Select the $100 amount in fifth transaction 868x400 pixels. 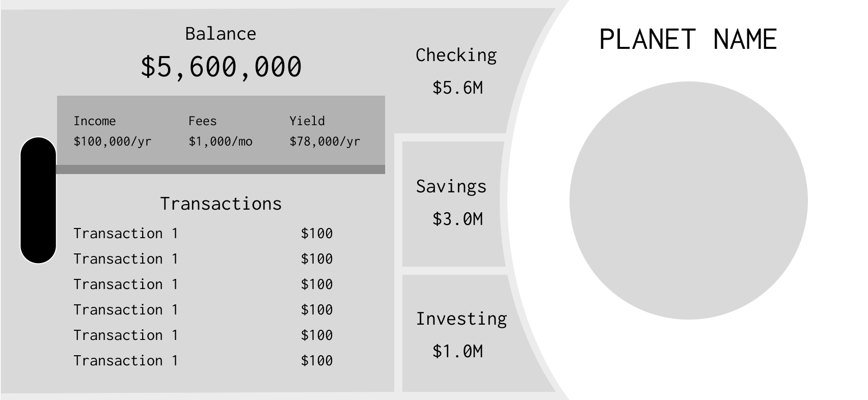point(317,335)
